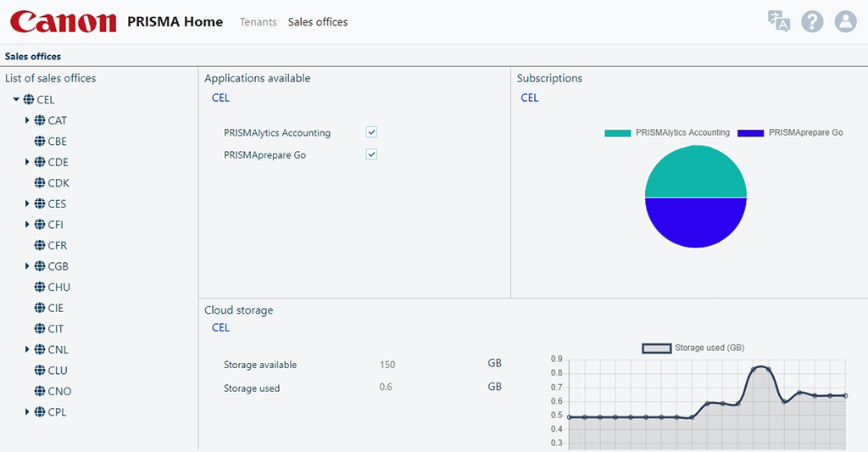Click the PRISMAprepare Go blue legend swatch
The height and width of the screenshot is (452, 868).
(750, 133)
